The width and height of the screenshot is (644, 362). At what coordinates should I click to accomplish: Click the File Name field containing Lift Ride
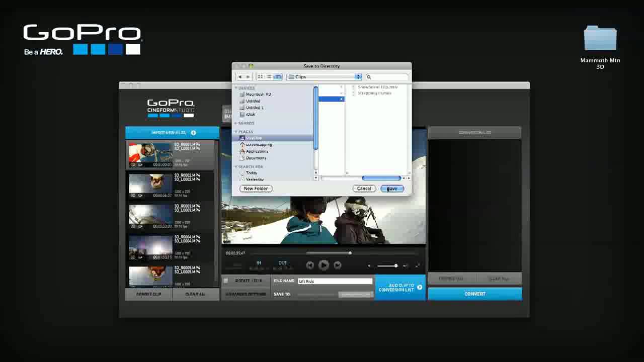335,281
